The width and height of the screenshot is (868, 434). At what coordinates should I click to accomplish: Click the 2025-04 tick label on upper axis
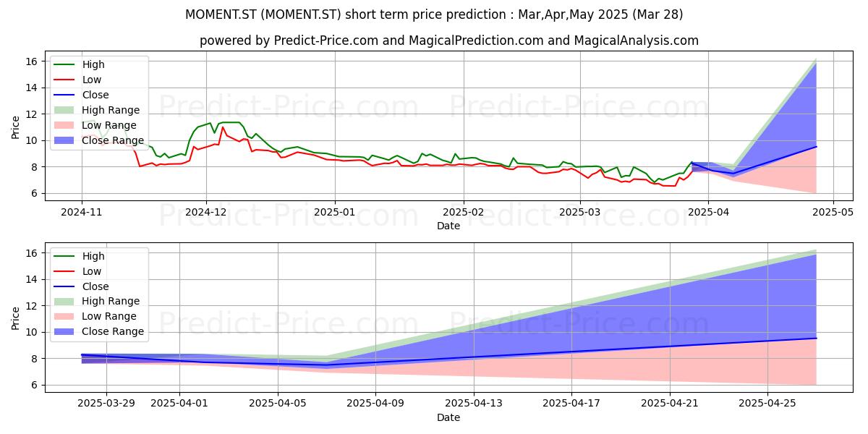pos(707,213)
